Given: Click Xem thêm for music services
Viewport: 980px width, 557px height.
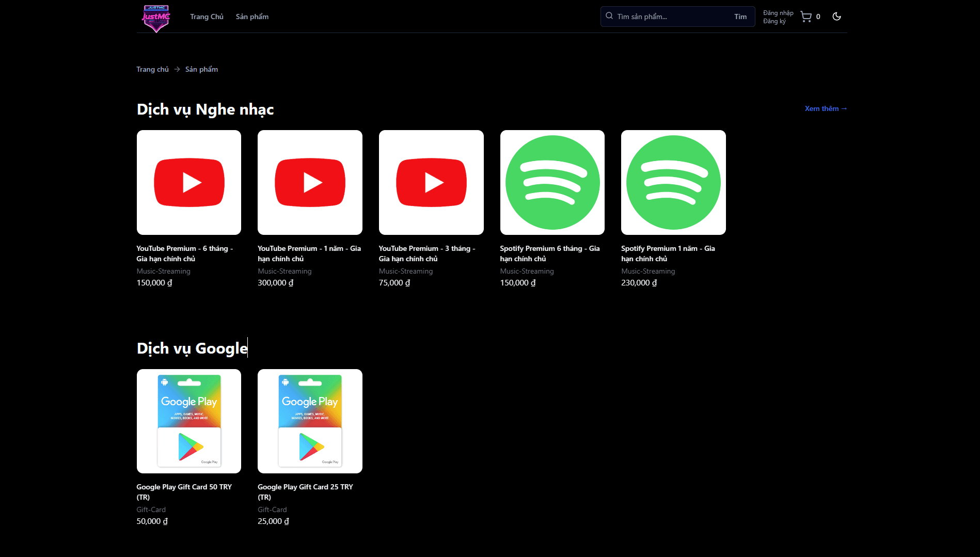Looking at the screenshot, I should point(826,108).
